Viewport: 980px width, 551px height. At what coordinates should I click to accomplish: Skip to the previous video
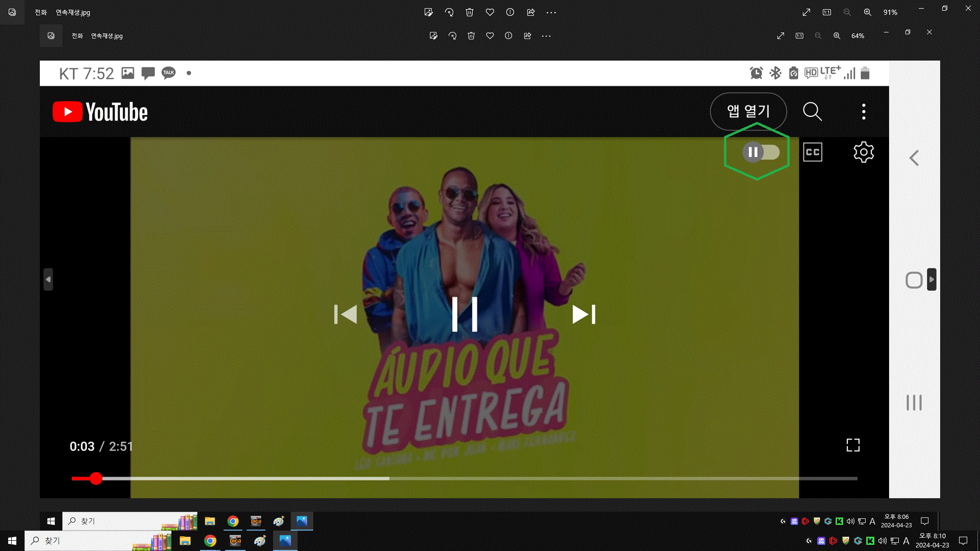point(346,314)
